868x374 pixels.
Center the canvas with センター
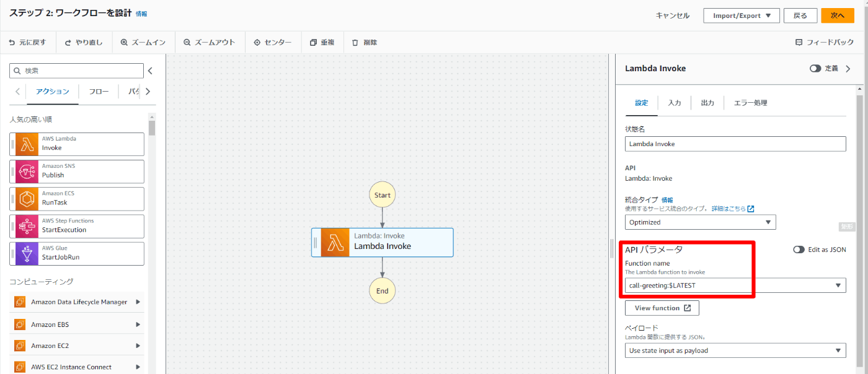pyautogui.click(x=273, y=43)
